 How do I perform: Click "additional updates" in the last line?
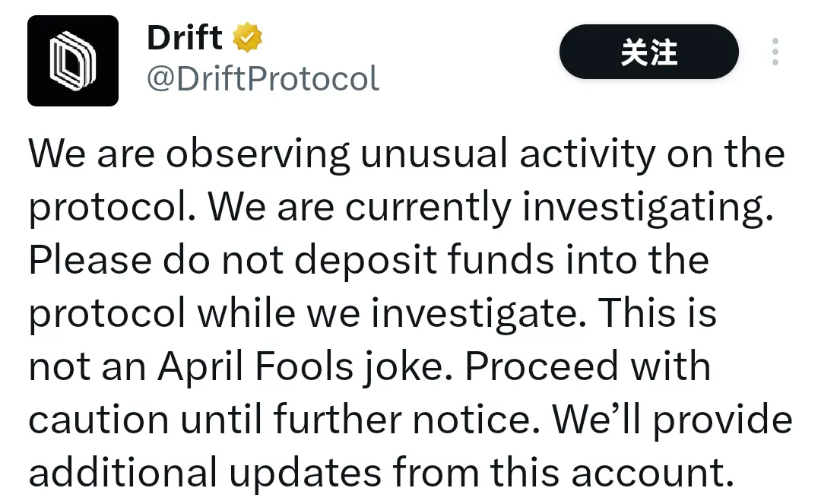204,473
